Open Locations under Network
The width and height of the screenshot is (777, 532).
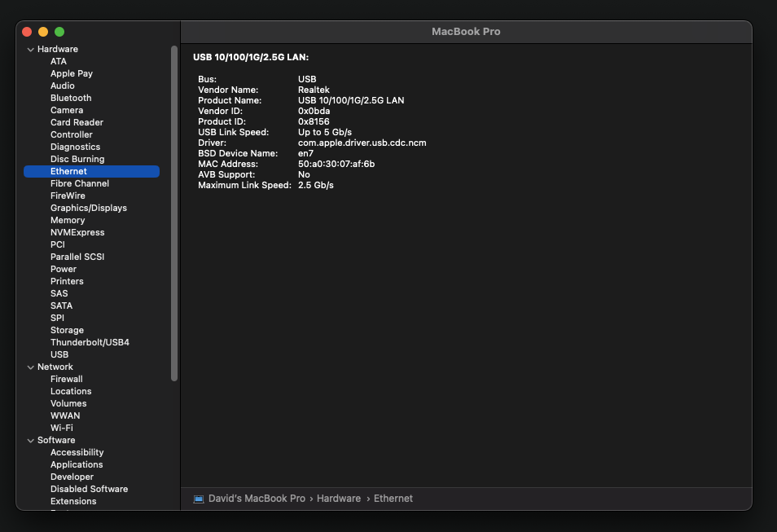click(71, 391)
